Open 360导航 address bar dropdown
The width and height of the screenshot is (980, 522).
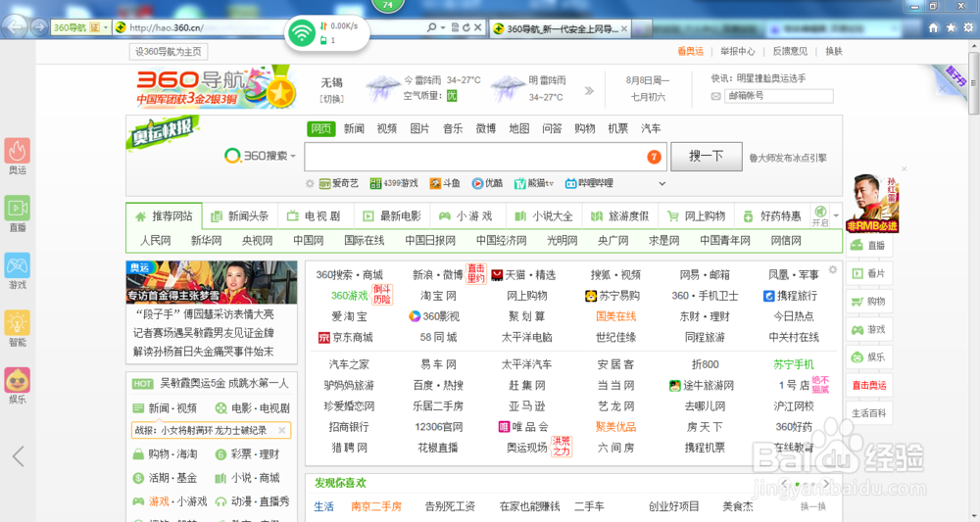[x=106, y=27]
